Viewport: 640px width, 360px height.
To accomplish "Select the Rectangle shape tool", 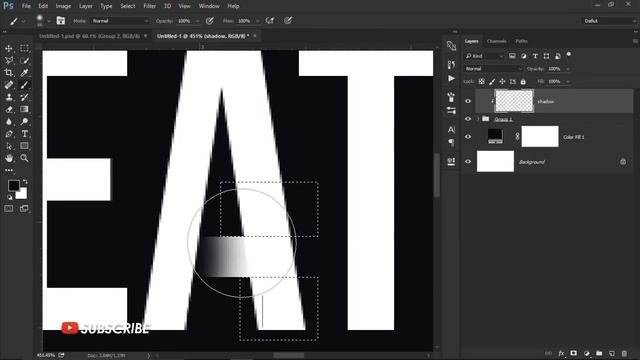I will [24, 146].
